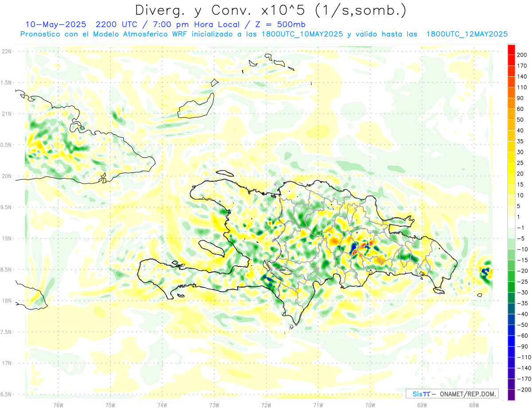
Task: Click the '8.5N' latitude axis label
Action: pyautogui.click(x=6, y=270)
